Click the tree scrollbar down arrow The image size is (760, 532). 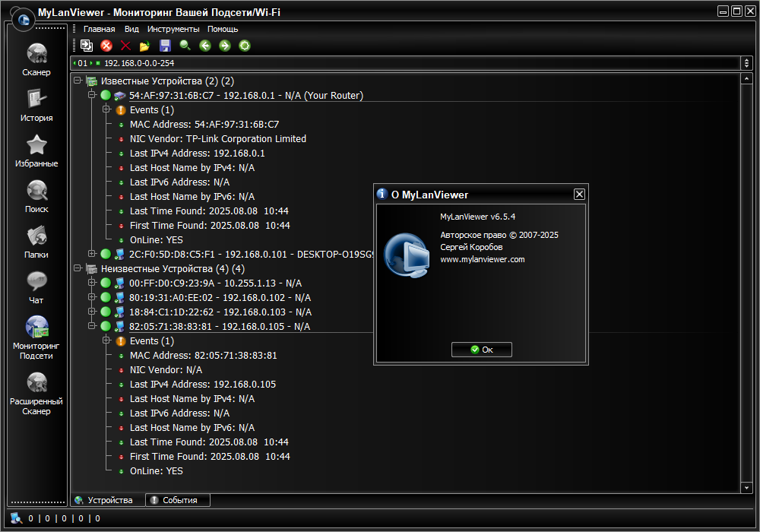pos(746,488)
